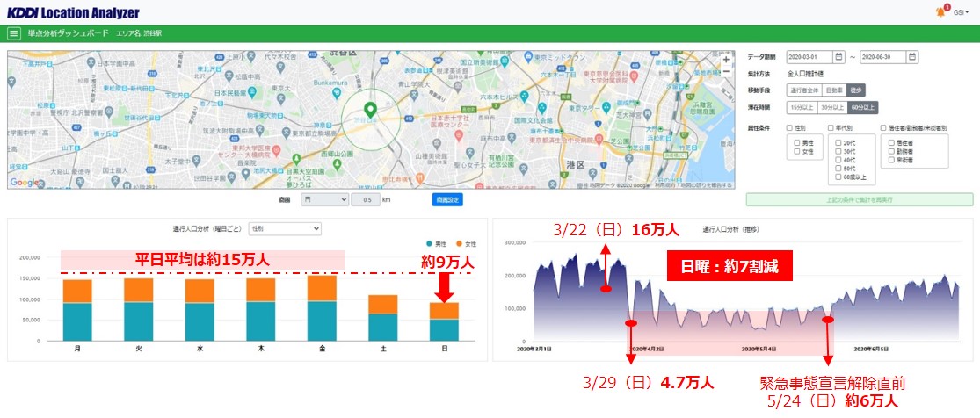Edit end date field 2020-06-30
The image size is (980, 418).
pyautogui.click(x=883, y=57)
